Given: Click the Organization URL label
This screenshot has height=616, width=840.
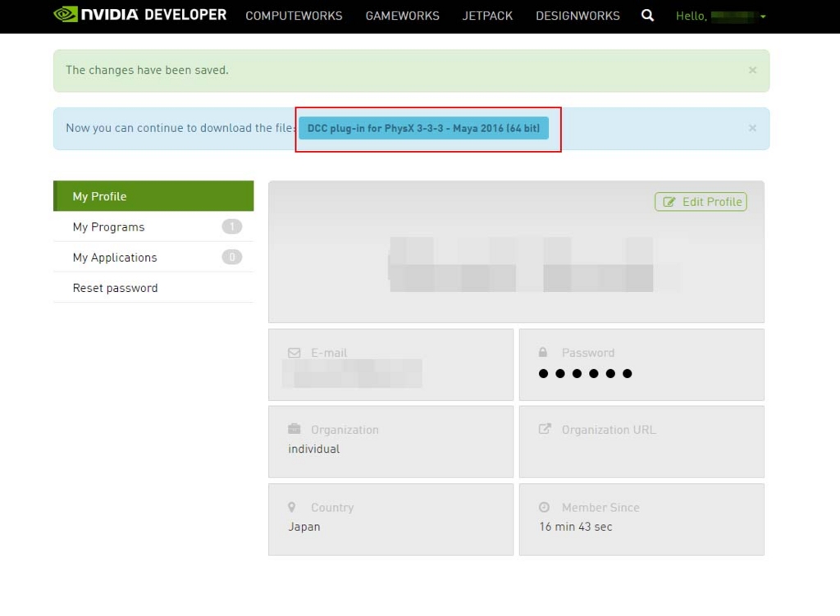Looking at the screenshot, I should pos(609,430).
